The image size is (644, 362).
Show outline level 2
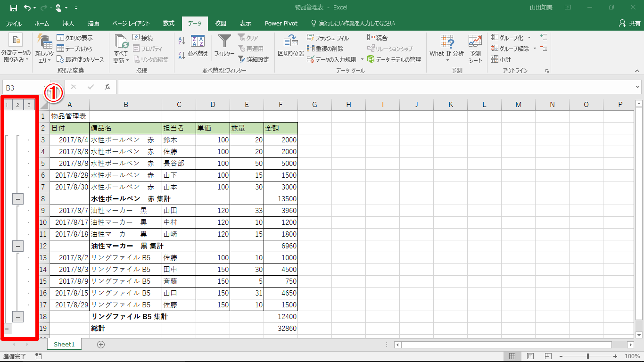click(x=17, y=105)
